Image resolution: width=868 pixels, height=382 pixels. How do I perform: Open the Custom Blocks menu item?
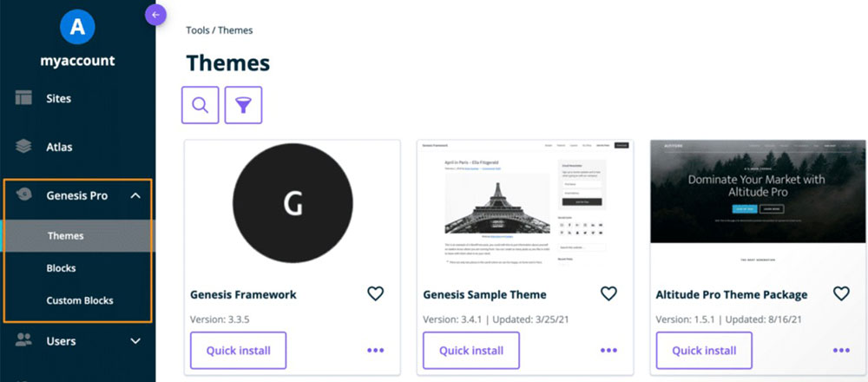[x=80, y=300]
